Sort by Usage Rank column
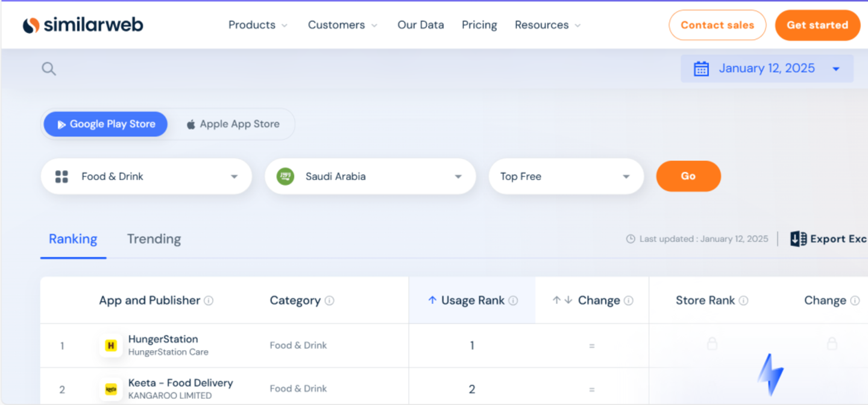The height and width of the screenshot is (405, 868). pos(472,300)
